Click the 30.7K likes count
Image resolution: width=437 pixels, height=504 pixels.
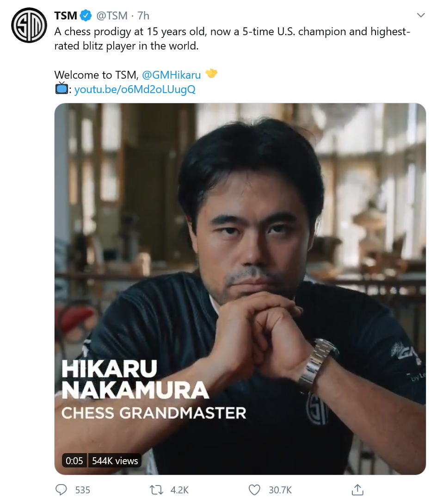click(280, 490)
